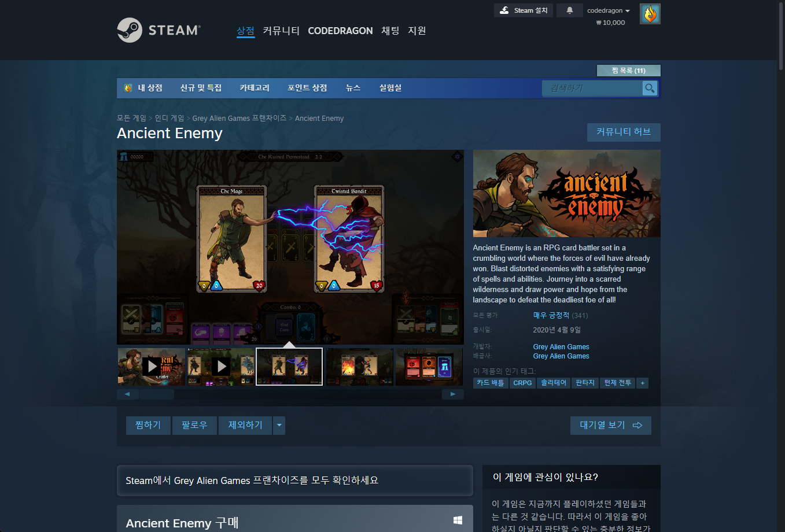
Task: Open the 지원 header menu
Action: click(417, 31)
